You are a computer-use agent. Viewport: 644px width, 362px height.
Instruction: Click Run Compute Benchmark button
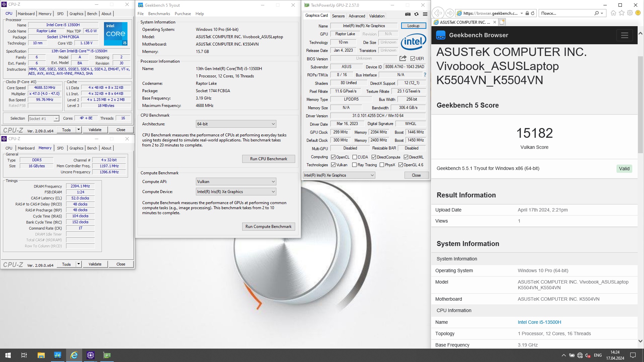pos(269,226)
